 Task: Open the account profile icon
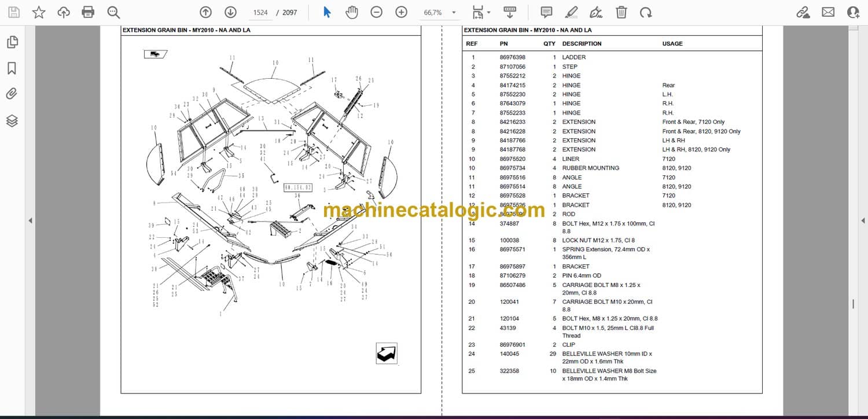pyautogui.click(x=853, y=12)
